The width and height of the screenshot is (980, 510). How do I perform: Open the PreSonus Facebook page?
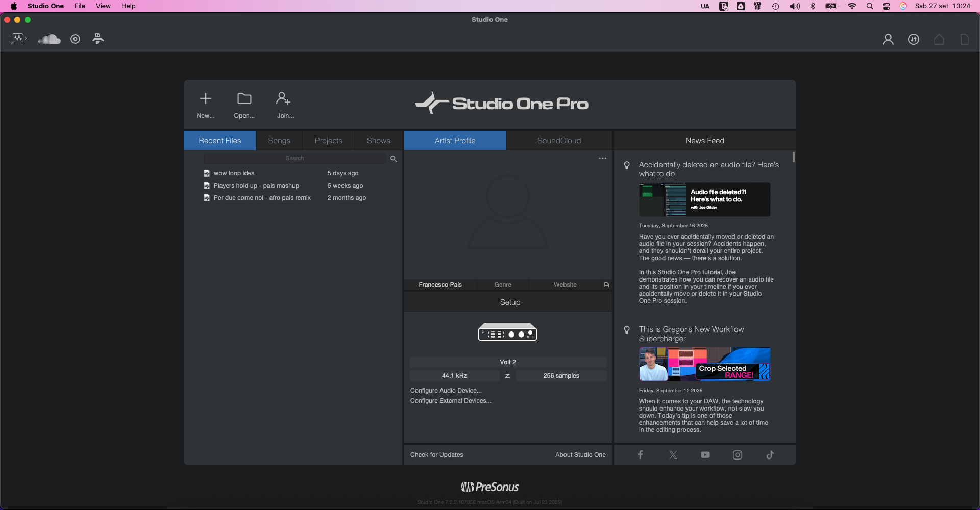tap(640, 455)
